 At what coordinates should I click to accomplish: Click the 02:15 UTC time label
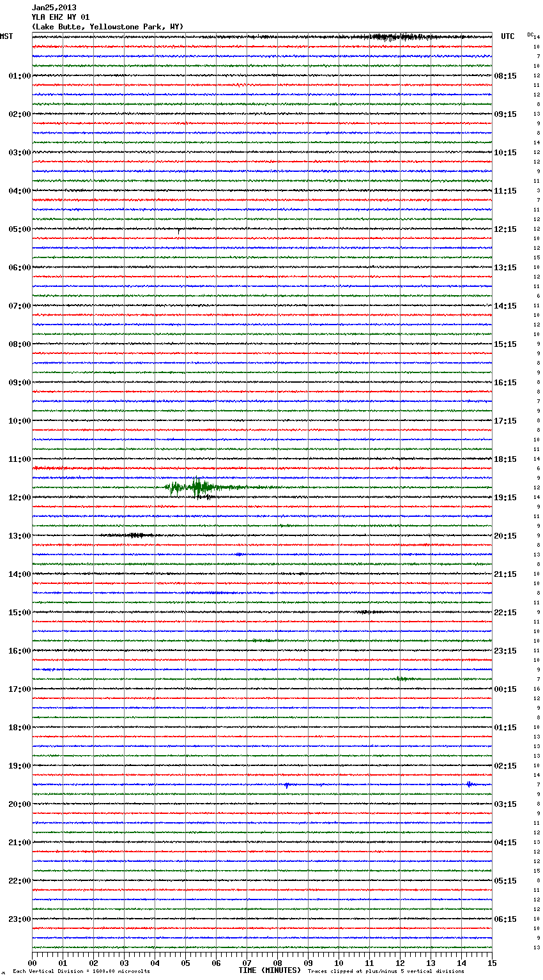coord(505,766)
